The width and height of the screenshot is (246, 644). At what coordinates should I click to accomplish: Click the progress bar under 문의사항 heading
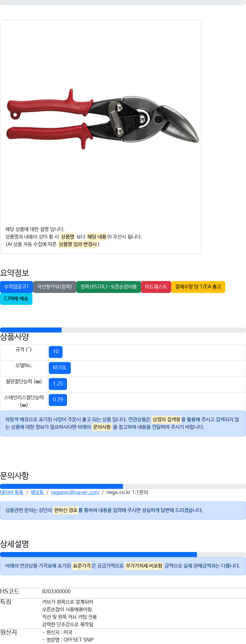pos(123,486)
